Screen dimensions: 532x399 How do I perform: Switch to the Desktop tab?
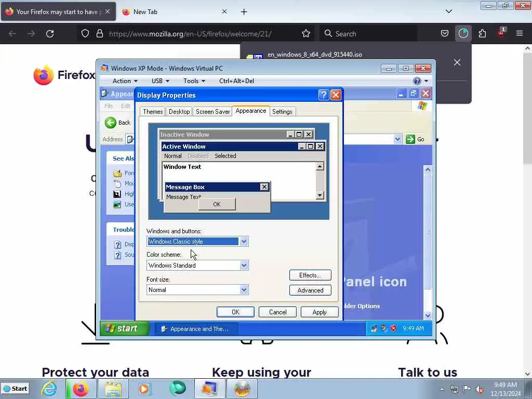tap(179, 112)
